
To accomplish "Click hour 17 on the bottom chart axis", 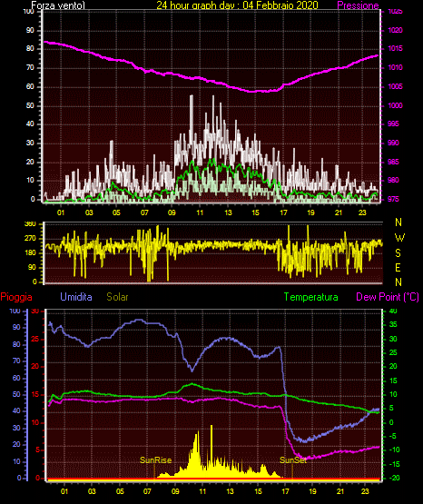I will click(285, 491).
